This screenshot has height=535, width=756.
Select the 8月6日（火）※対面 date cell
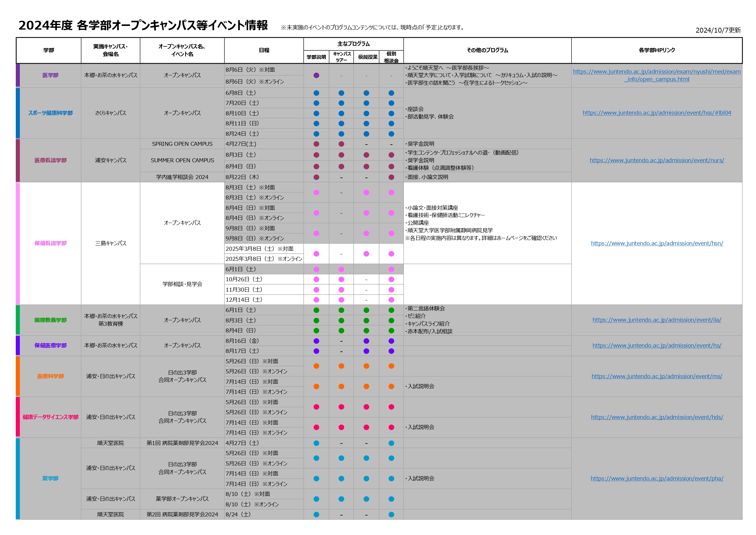(x=264, y=70)
